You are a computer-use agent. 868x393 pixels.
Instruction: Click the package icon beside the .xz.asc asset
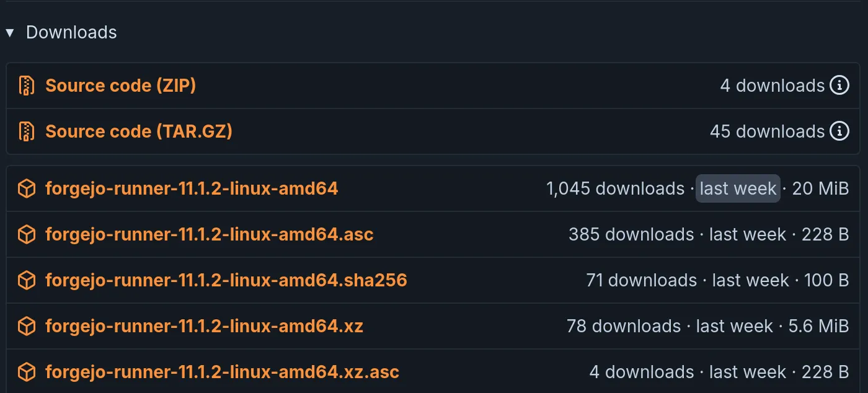click(x=25, y=371)
